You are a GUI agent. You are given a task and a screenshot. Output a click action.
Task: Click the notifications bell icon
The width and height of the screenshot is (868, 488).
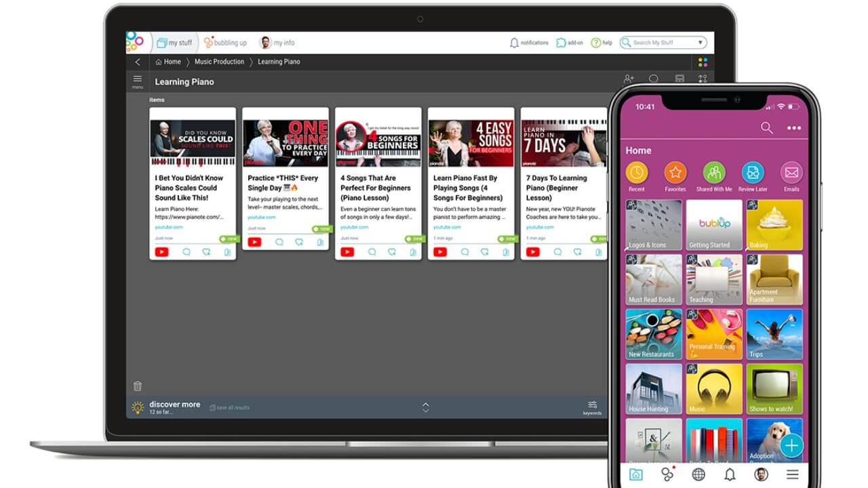click(x=514, y=43)
